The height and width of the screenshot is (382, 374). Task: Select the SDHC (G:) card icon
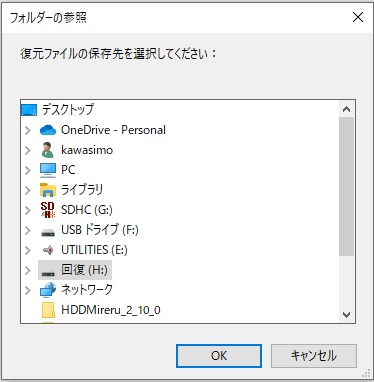48,210
